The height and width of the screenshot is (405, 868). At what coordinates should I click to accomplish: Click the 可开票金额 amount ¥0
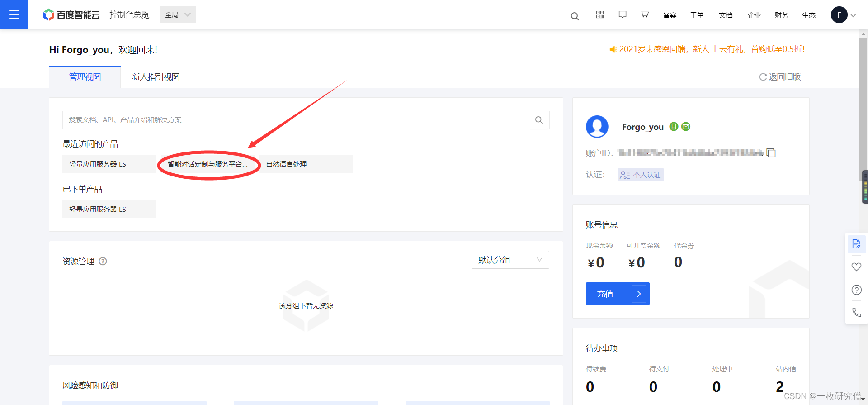[x=637, y=262]
